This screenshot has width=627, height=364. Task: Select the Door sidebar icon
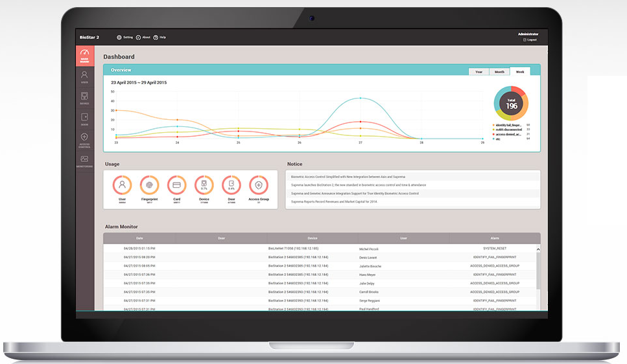(84, 119)
